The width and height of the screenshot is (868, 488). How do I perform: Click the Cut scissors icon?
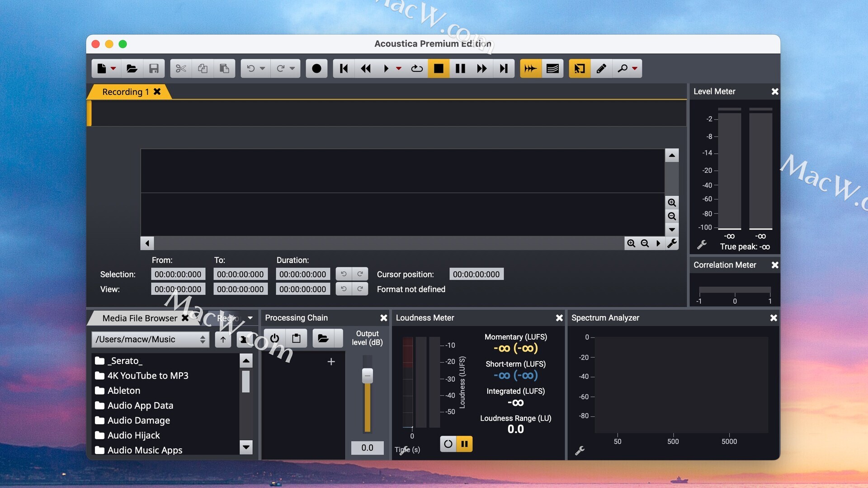181,69
